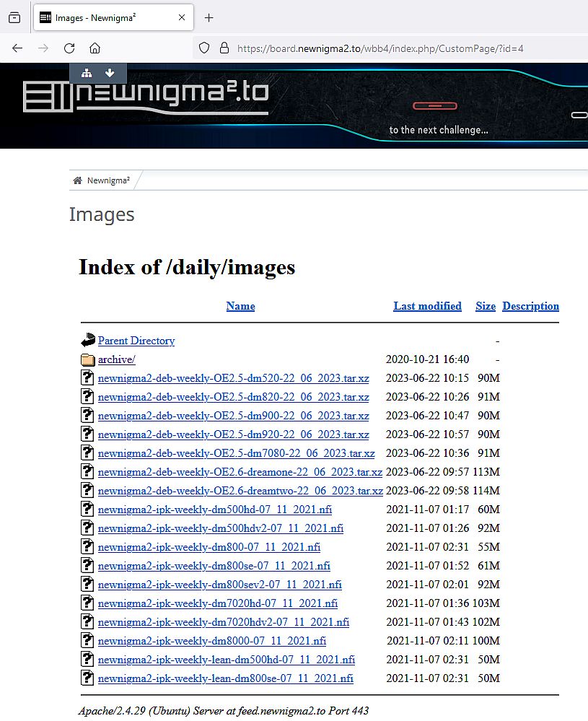Viewport: 588px width, 721px height.
Task: Download the ipk-weekly-dm8000 nfi image
Action: tap(212, 641)
